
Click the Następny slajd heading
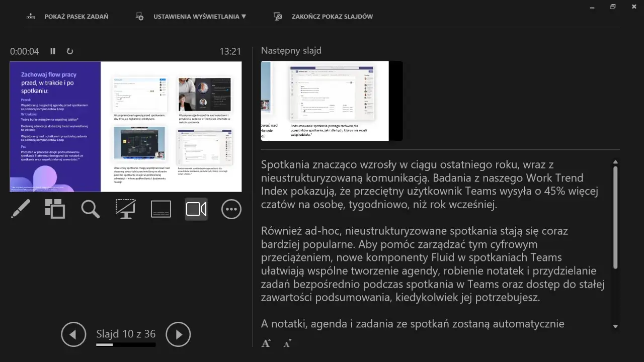tap(291, 51)
